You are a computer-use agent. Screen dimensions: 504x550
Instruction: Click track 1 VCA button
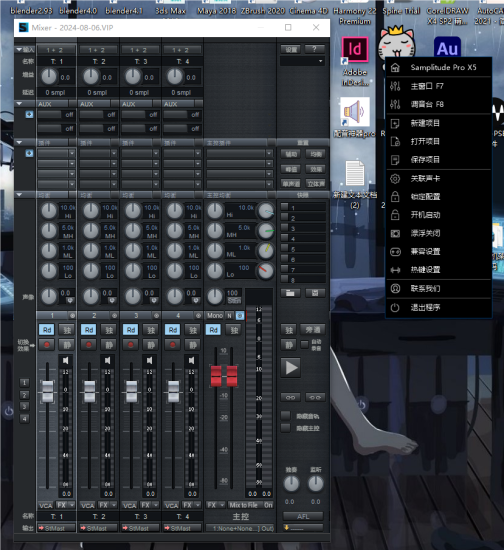pos(46,505)
